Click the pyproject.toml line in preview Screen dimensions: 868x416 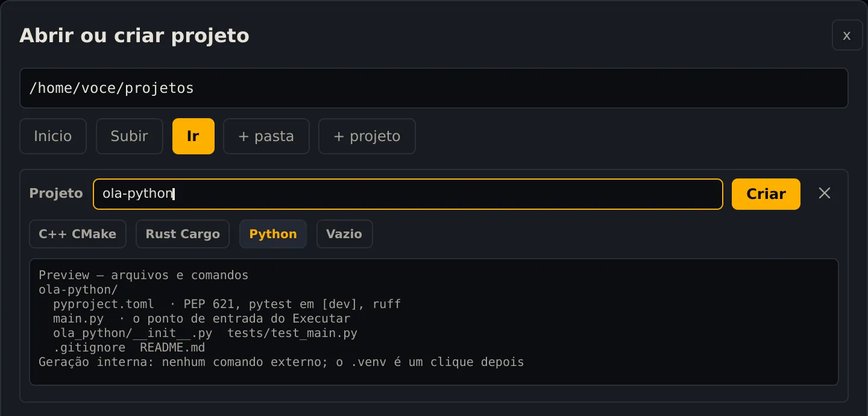tap(227, 304)
